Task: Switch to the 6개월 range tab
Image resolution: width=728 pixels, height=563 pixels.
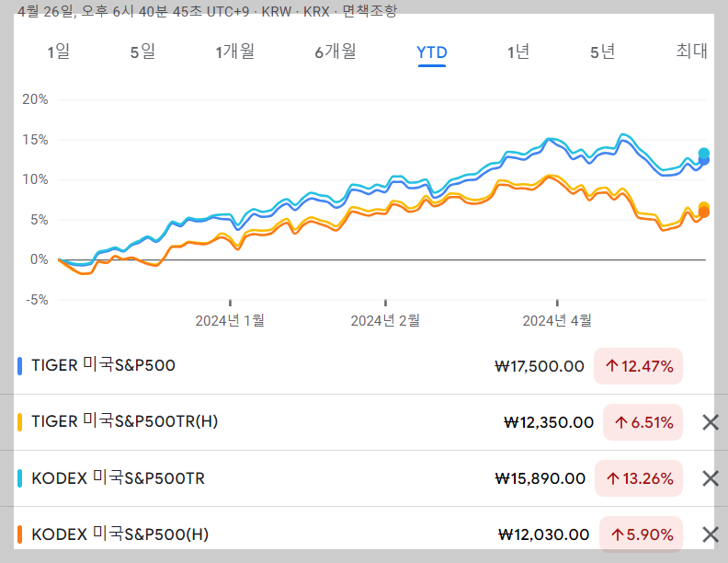Action: point(336,52)
